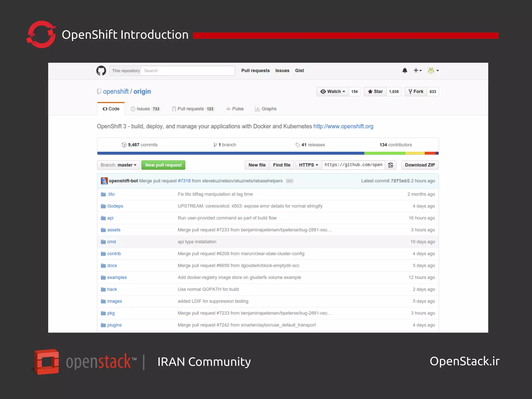The image size is (532, 399).
Task: Copy clone URL with clipboard icon
Action: tap(391, 165)
